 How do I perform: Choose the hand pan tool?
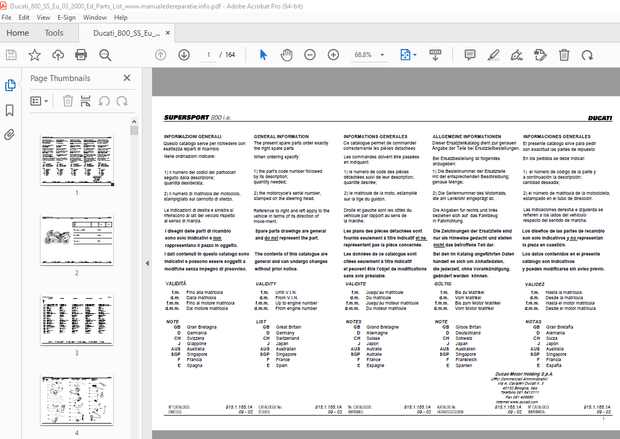click(286, 55)
